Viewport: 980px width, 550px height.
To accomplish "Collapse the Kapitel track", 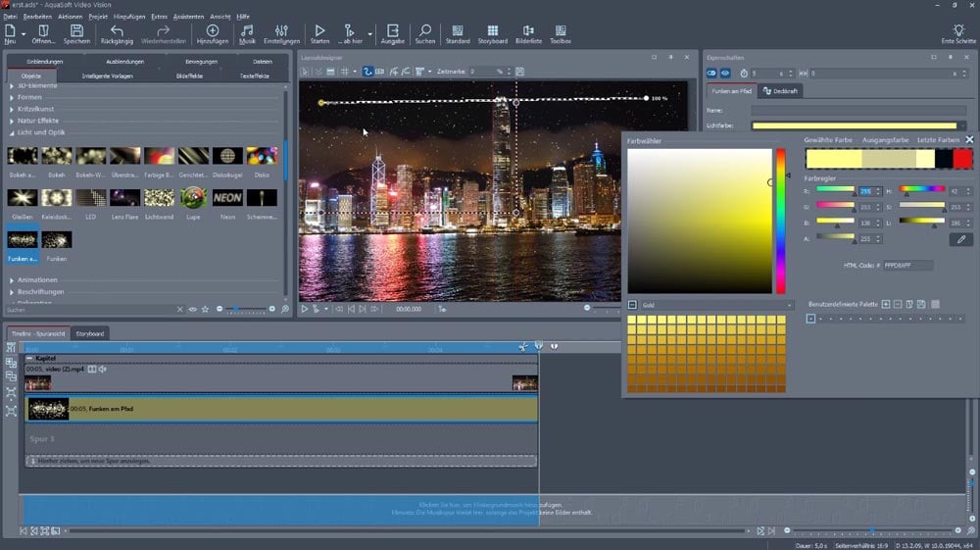I will [29, 359].
